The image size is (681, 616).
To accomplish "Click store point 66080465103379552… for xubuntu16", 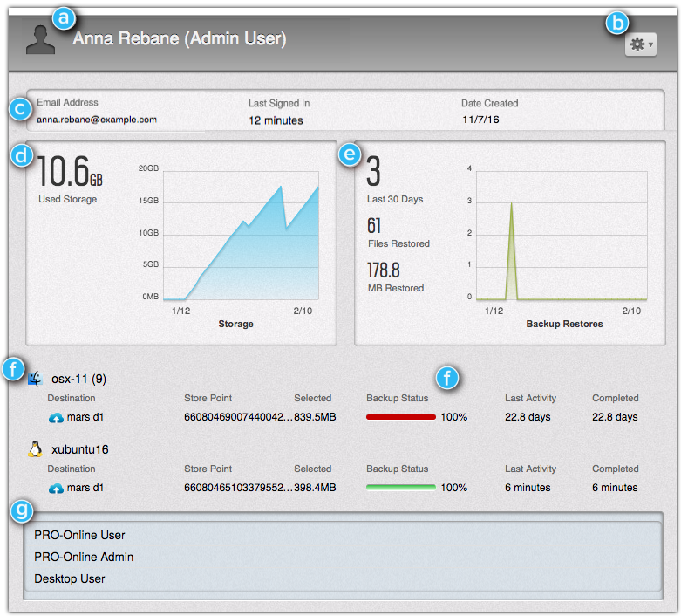I will (239, 488).
